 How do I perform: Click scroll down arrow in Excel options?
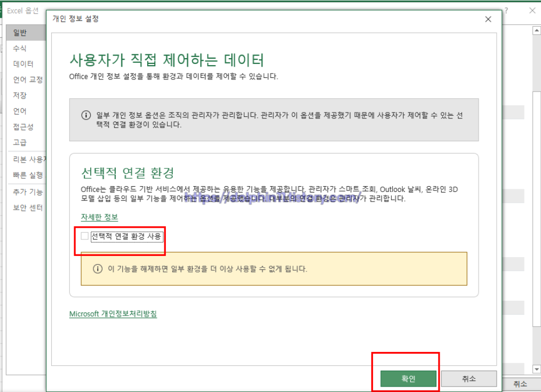tap(537, 369)
